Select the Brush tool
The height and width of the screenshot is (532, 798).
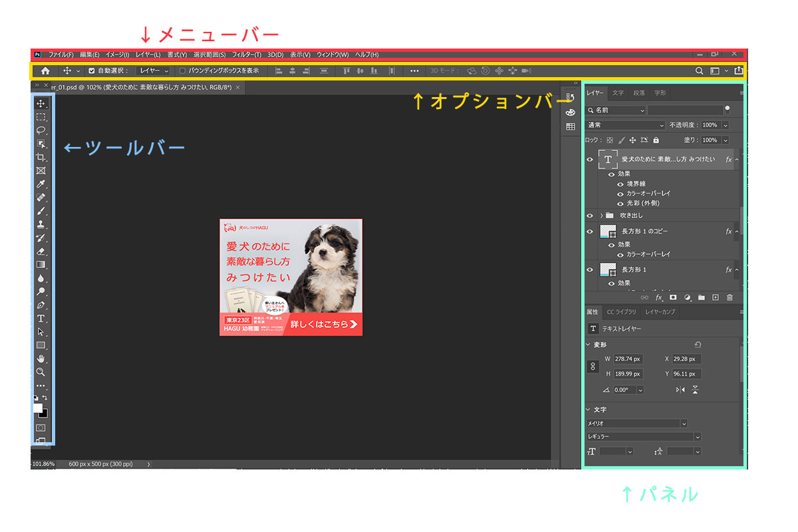pyautogui.click(x=41, y=211)
